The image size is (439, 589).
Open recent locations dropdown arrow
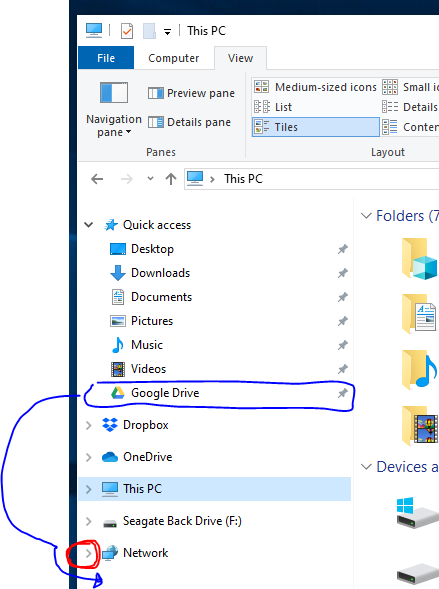point(150,178)
